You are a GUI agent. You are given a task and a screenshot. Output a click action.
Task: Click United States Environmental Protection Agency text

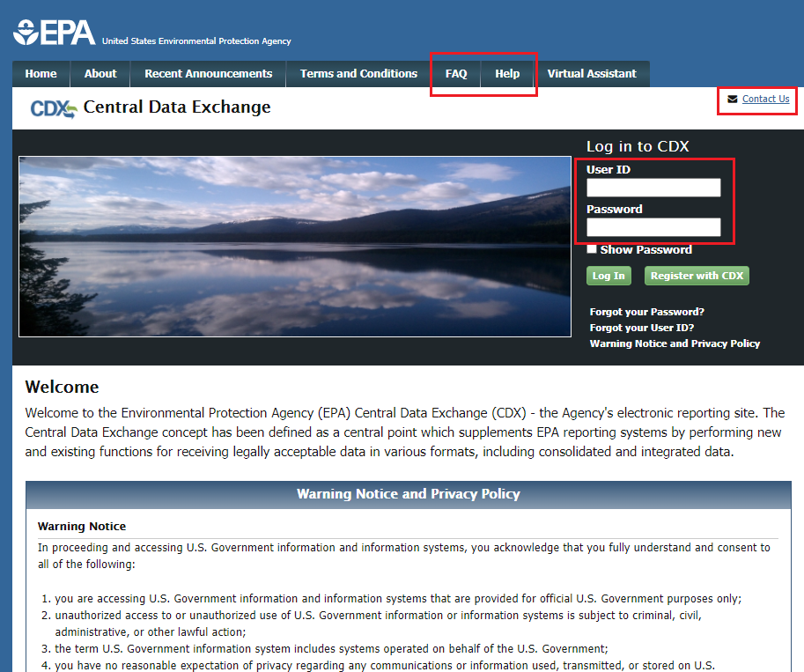(196, 41)
